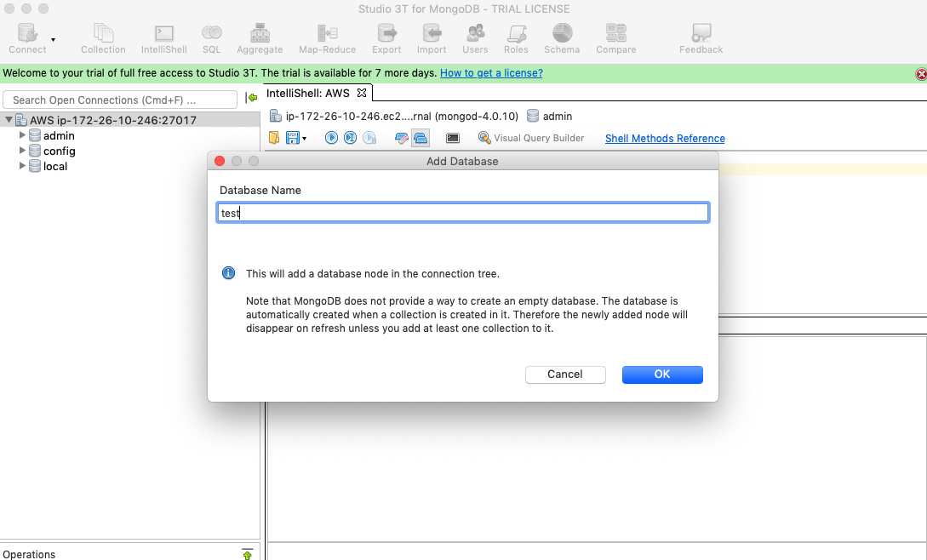This screenshot has width=927, height=560.
Task: Select the local database in tree
Action: 55,166
